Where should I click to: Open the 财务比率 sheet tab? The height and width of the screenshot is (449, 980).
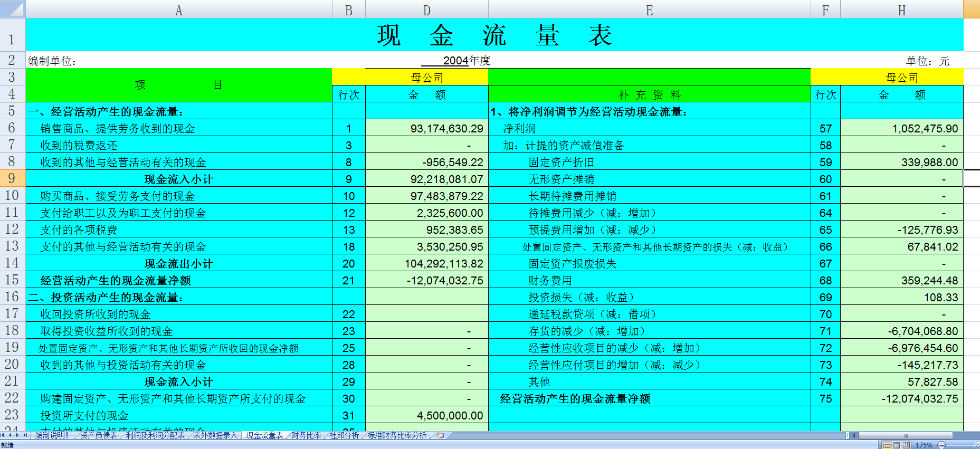[306, 435]
